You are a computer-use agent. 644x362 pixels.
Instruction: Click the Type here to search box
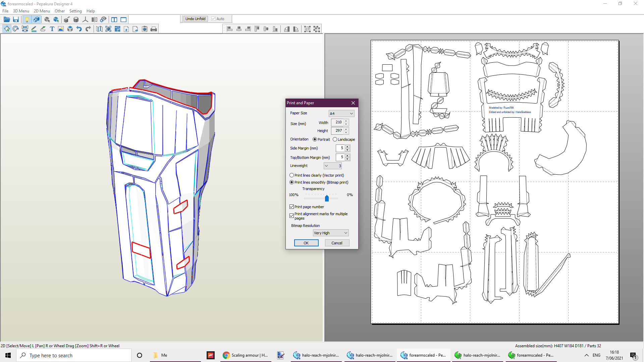[x=74, y=355]
